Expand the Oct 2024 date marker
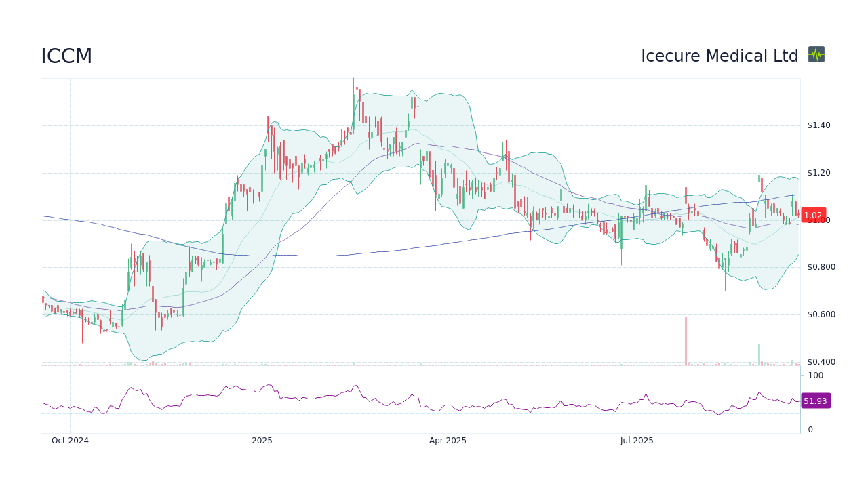Screen dimensions: 868x488 (x=70, y=441)
